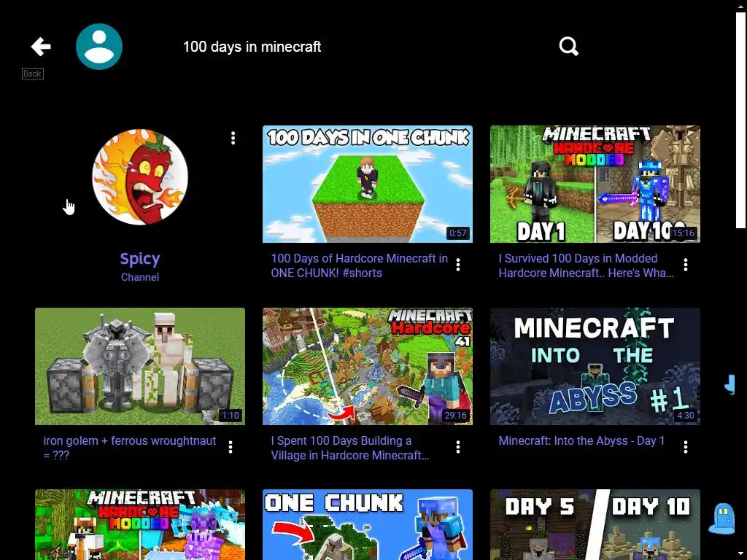
Task: Play the 100 Days In One Chunk thumbnail
Action: (x=368, y=184)
